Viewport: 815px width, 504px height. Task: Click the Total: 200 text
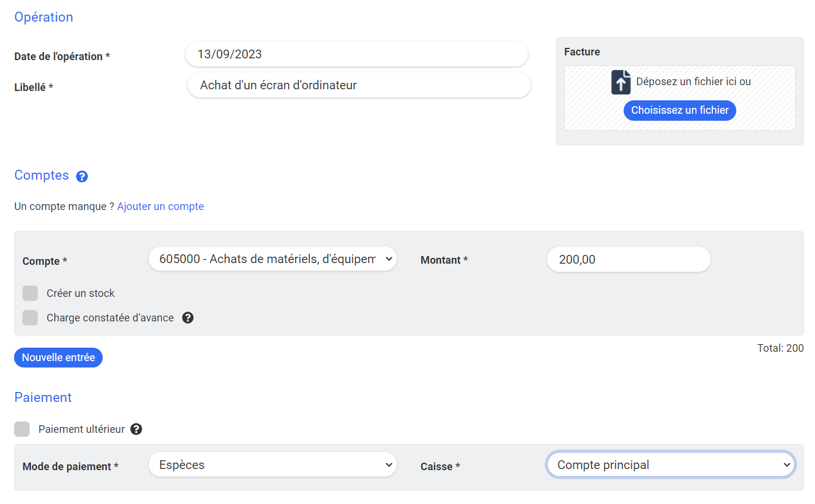[x=780, y=348]
